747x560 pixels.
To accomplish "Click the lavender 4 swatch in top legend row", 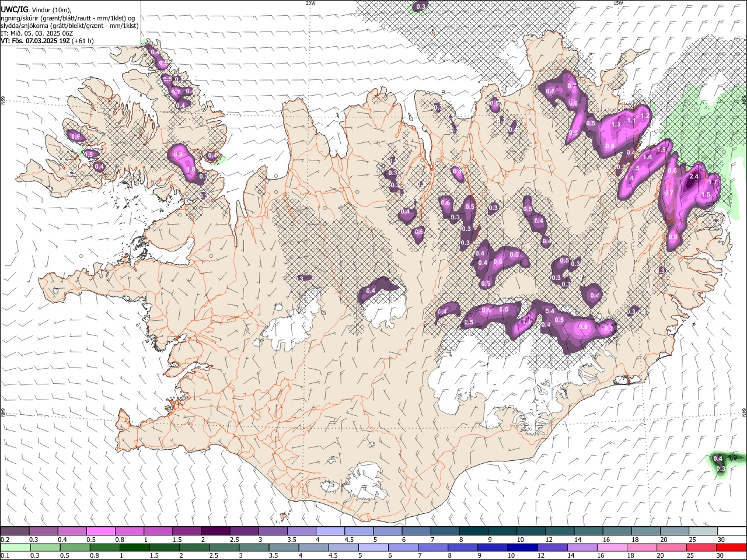I will [330, 531].
